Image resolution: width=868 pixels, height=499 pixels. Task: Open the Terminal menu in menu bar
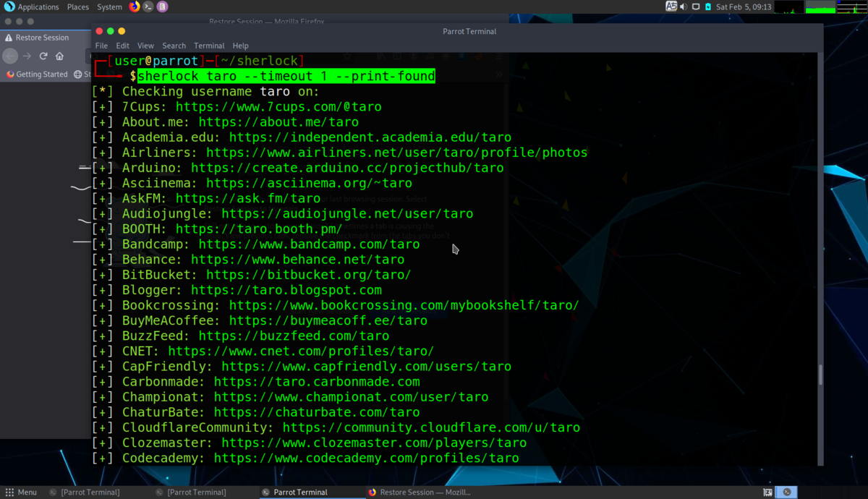click(209, 46)
